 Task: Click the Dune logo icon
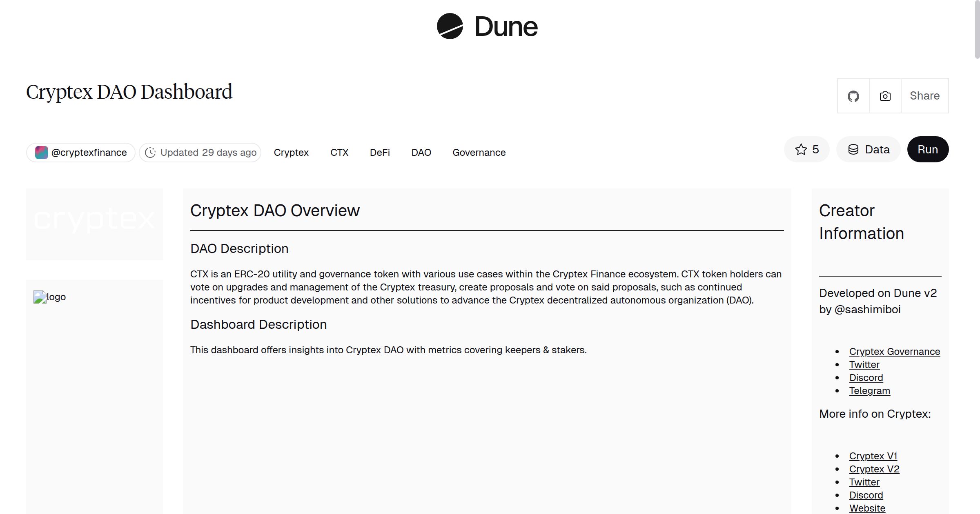(450, 26)
